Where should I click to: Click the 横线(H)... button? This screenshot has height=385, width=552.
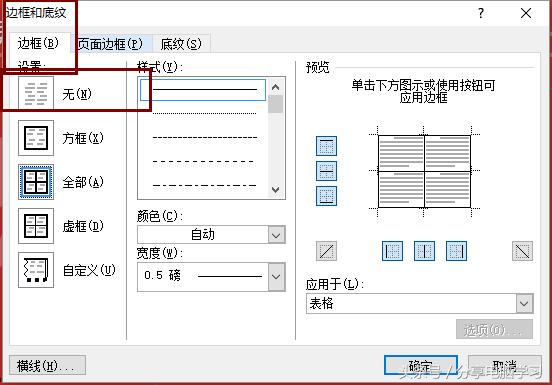(x=47, y=366)
